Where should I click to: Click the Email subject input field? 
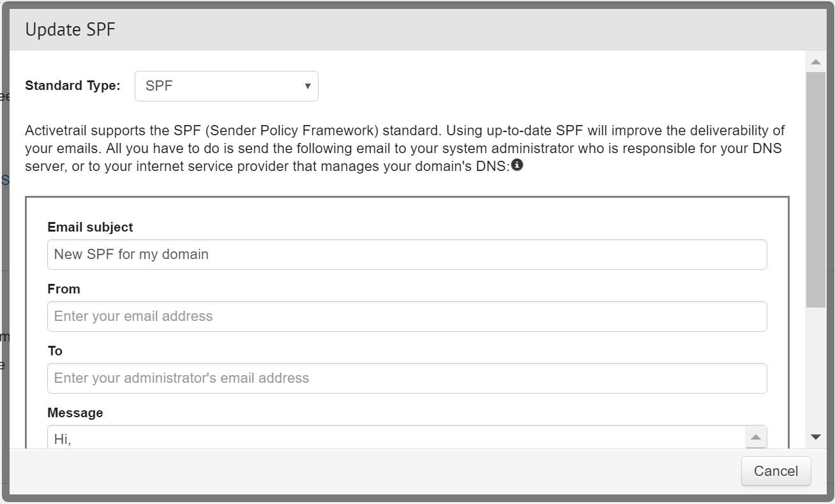(x=407, y=255)
